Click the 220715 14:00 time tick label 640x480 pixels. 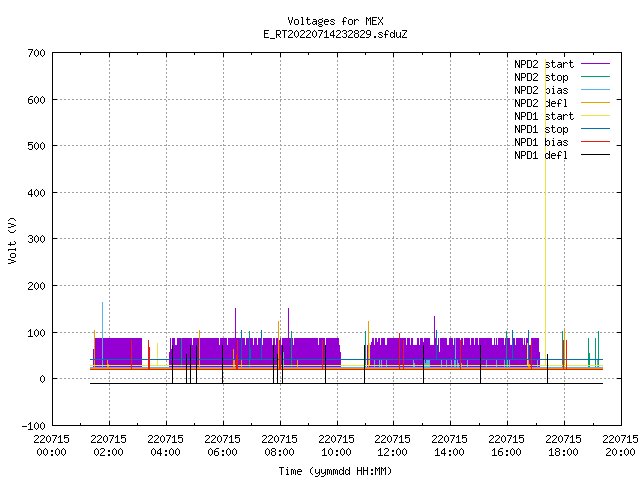(x=449, y=446)
